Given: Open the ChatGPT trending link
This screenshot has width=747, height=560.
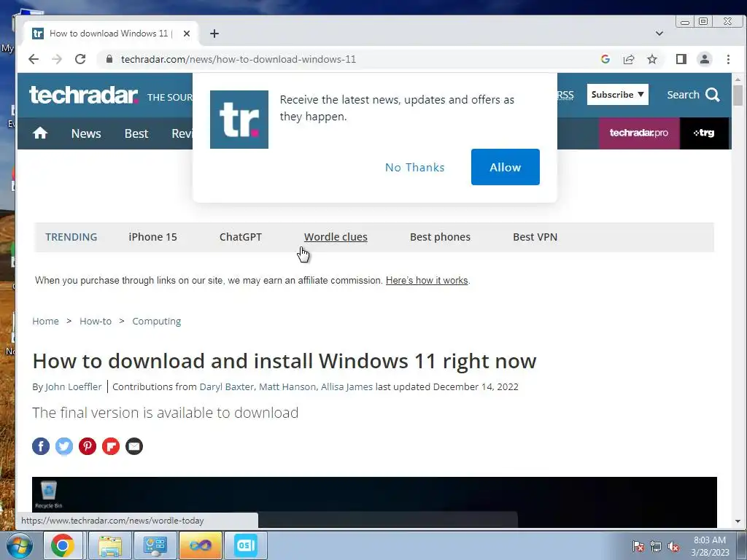Looking at the screenshot, I should pyautogui.click(x=241, y=237).
